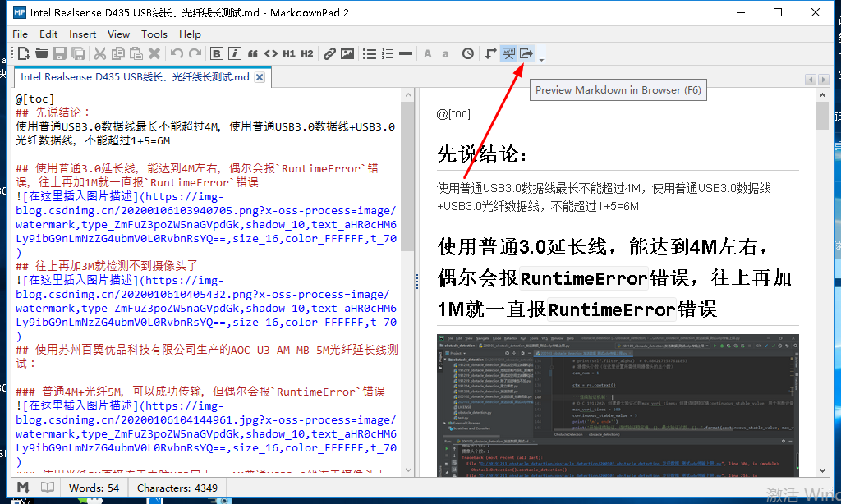This screenshot has height=504, width=841.
Task: Apply italic formatting
Action: [234, 53]
